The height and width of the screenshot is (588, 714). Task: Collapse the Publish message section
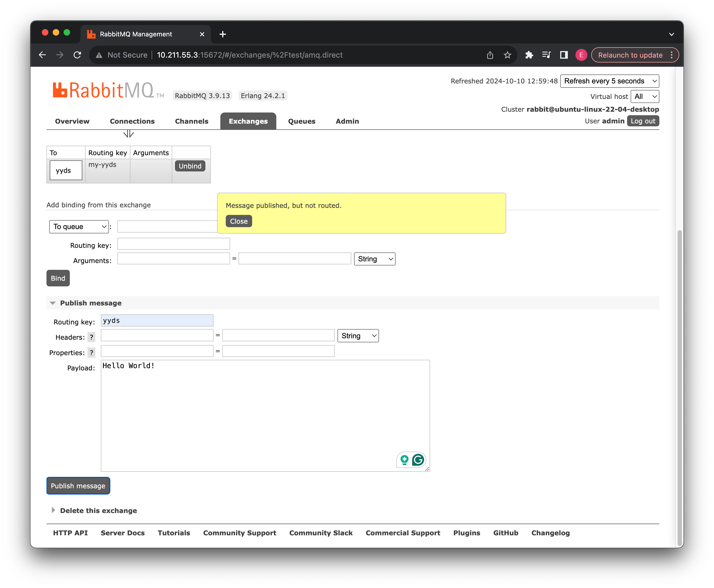[90, 303]
